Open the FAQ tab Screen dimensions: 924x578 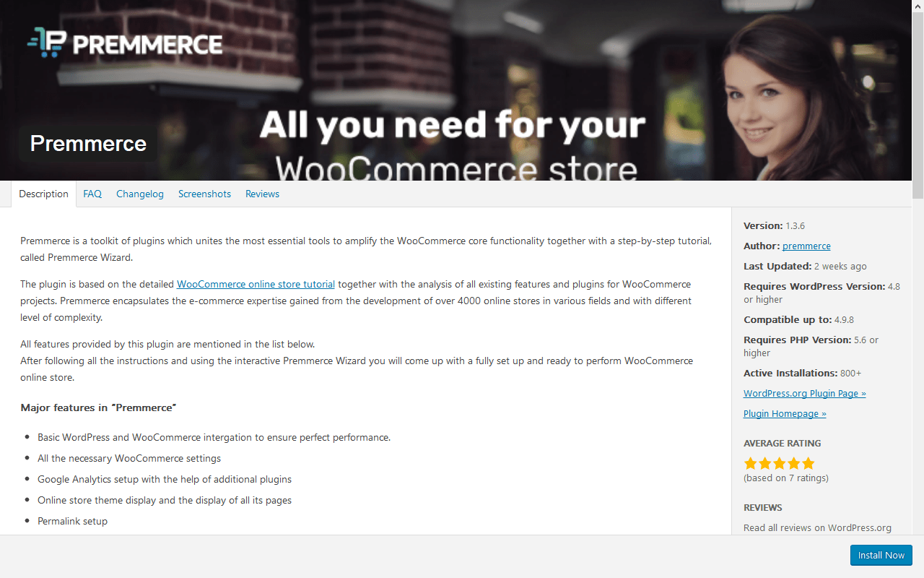point(92,194)
